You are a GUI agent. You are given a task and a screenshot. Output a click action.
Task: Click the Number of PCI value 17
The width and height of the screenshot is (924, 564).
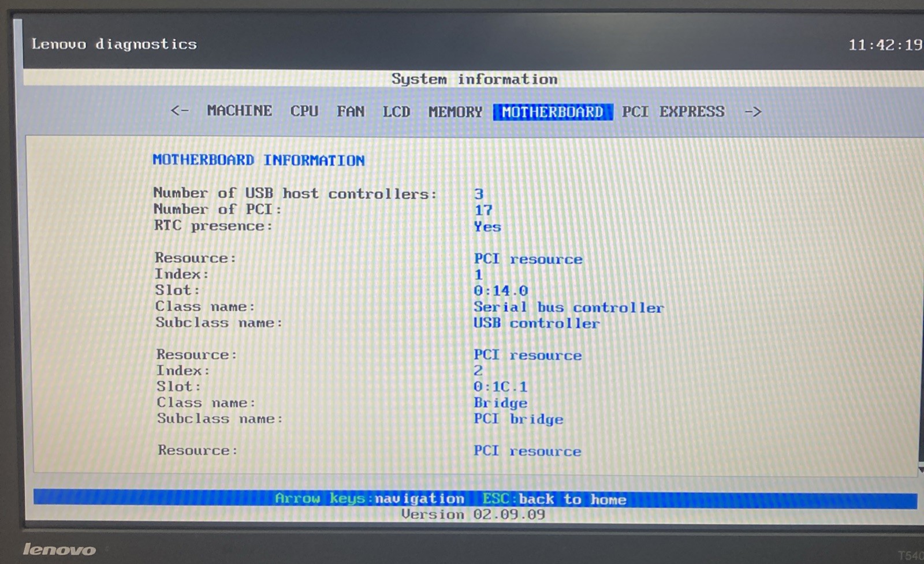tap(483, 210)
